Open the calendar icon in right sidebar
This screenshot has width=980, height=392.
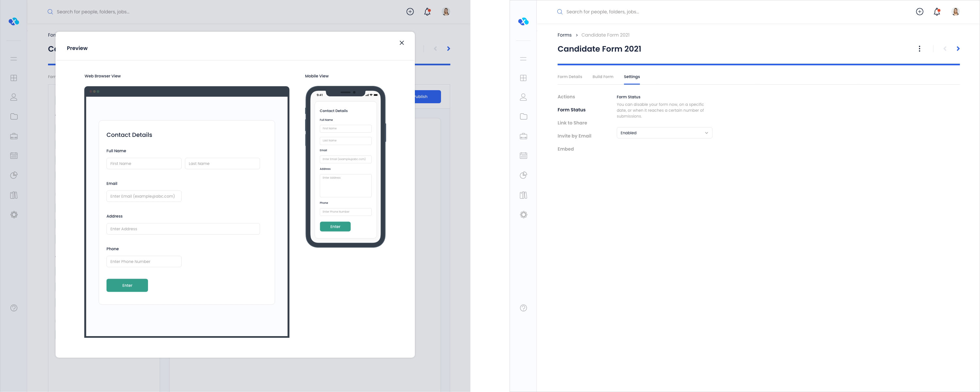coord(523,155)
